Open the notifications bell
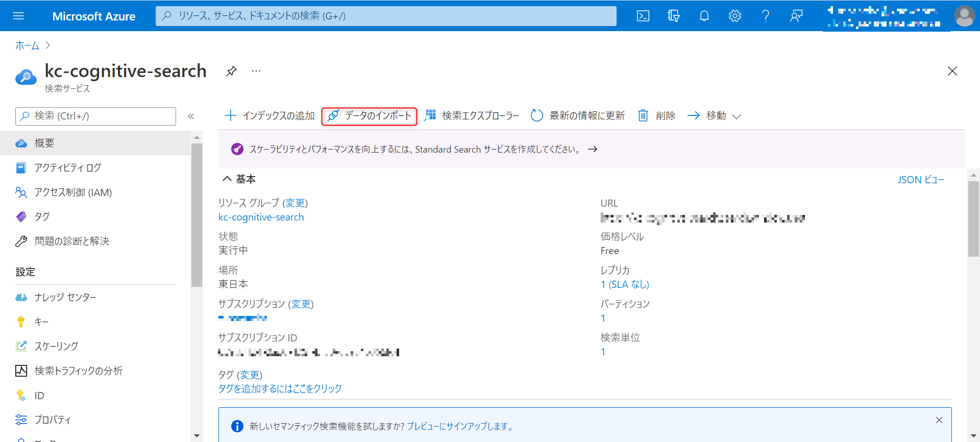The image size is (980, 442). [x=704, y=16]
